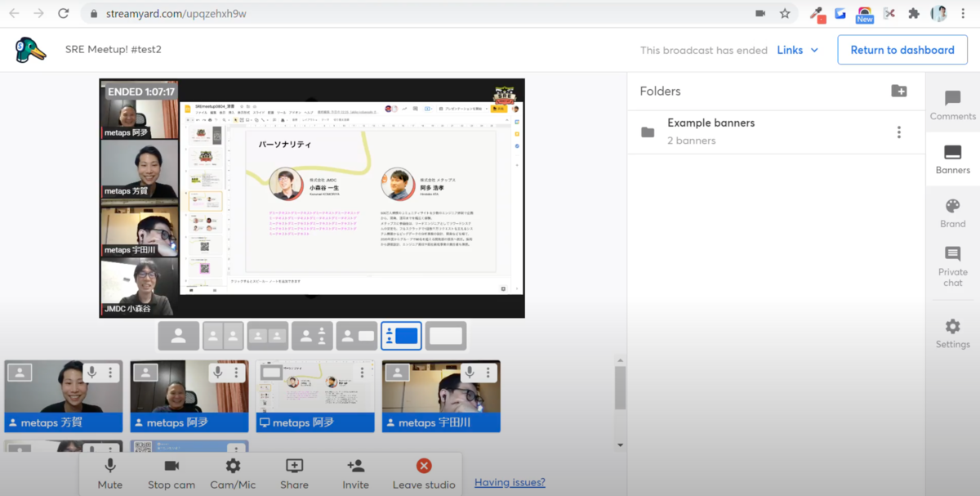This screenshot has width=980, height=496.
Task: Open camera permission icon in address bar
Action: coord(760,13)
